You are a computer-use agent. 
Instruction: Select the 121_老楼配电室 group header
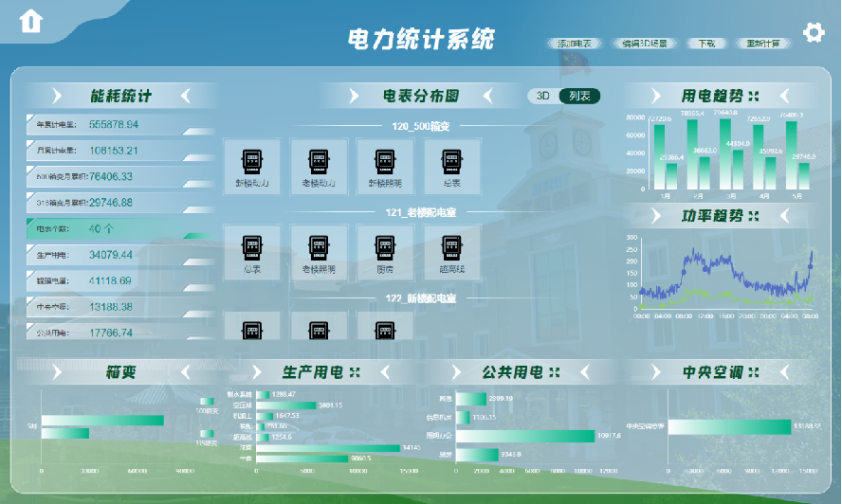coord(420,212)
